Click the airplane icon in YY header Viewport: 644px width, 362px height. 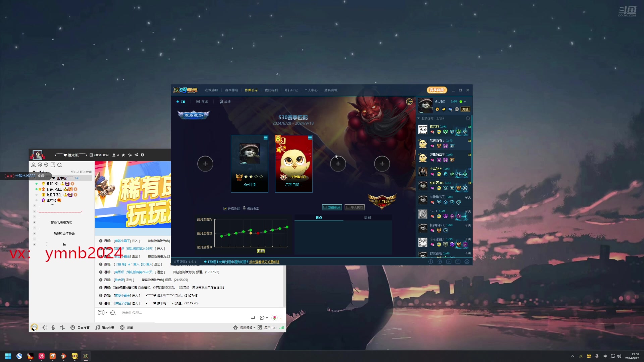[130, 155]
